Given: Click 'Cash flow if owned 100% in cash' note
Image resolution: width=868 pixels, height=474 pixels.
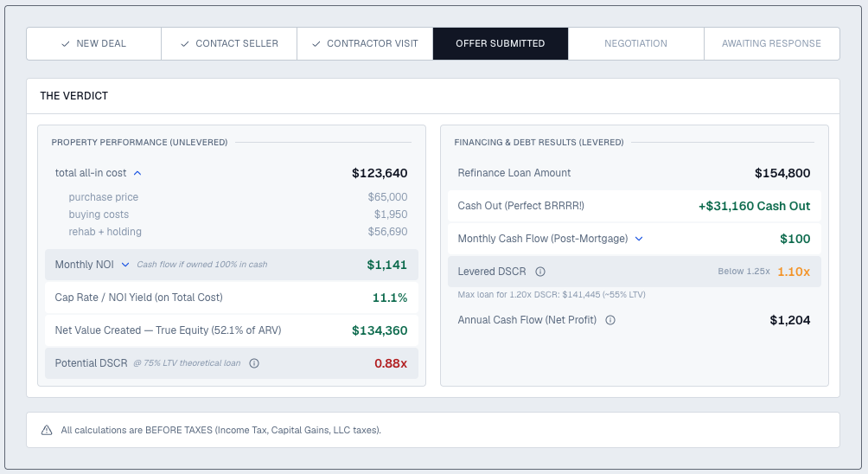Looking at the screenshot, I should (x=202, y=265).
